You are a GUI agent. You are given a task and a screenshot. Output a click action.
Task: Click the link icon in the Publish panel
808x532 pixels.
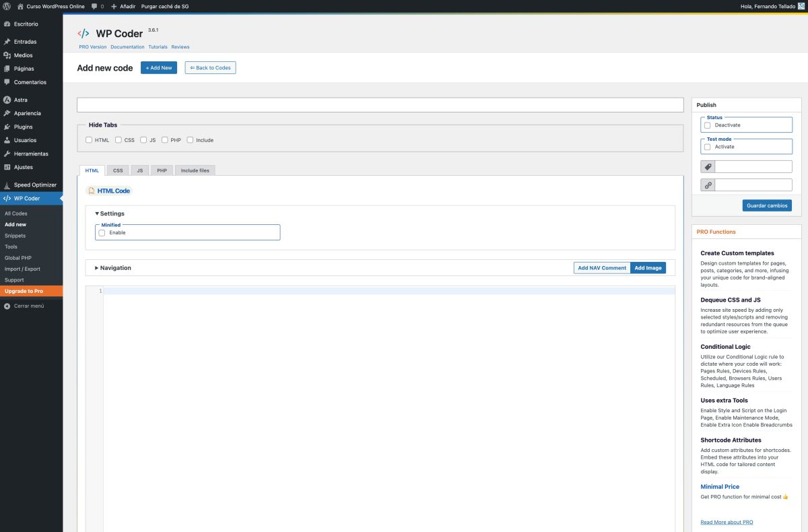tap(707, 184)
